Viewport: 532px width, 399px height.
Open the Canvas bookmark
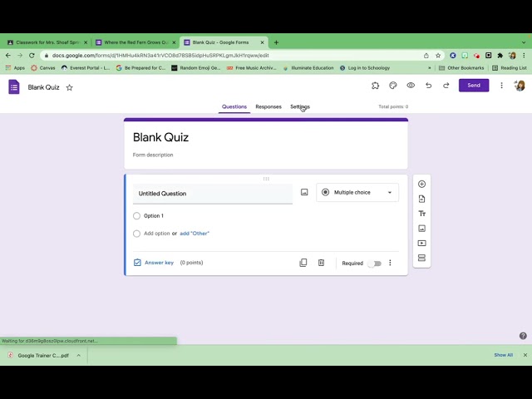tap(43, 68)
